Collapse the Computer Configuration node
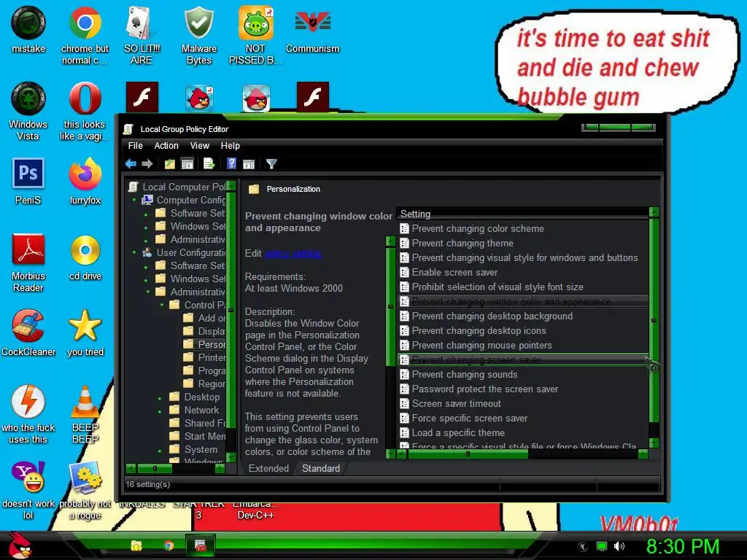 tap(134, 200)
